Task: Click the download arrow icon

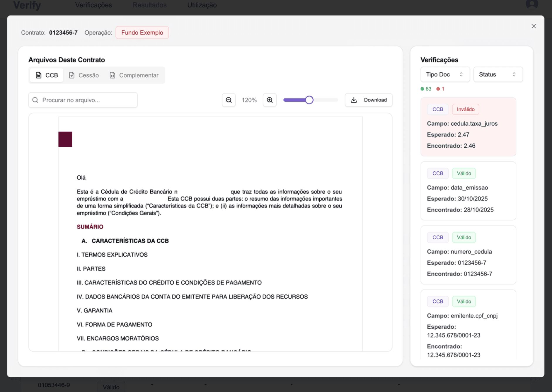Action: tap(354, 100)
